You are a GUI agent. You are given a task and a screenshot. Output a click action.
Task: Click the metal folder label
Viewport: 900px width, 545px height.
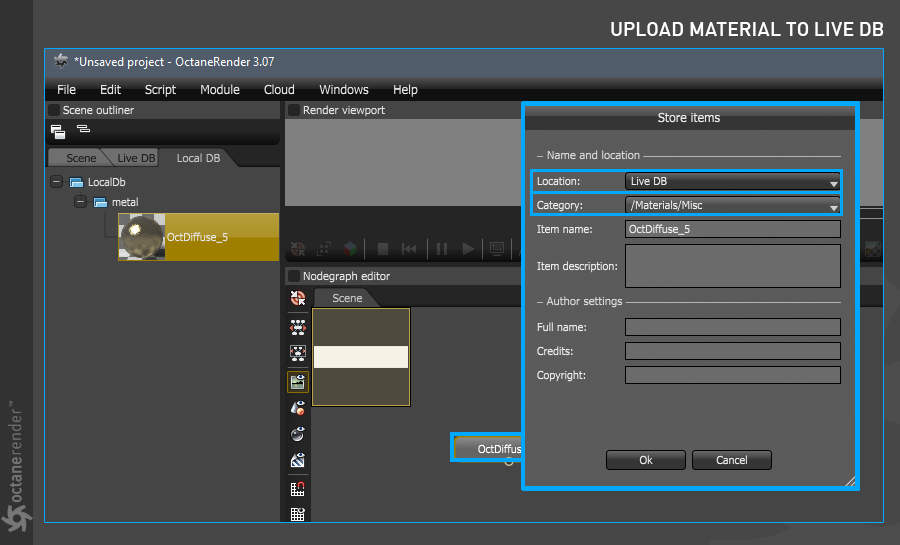click(x=125, y=203)
